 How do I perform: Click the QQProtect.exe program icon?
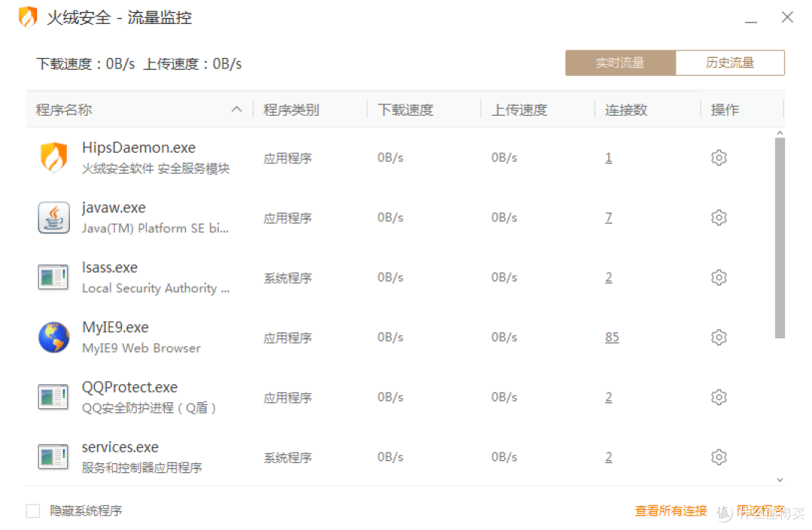tap(53, 397)
